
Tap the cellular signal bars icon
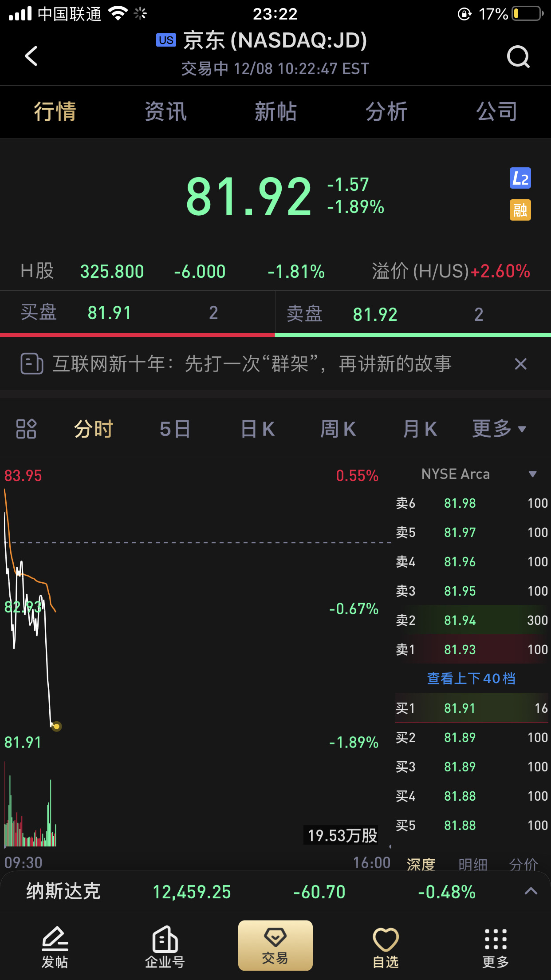(20, 13)
